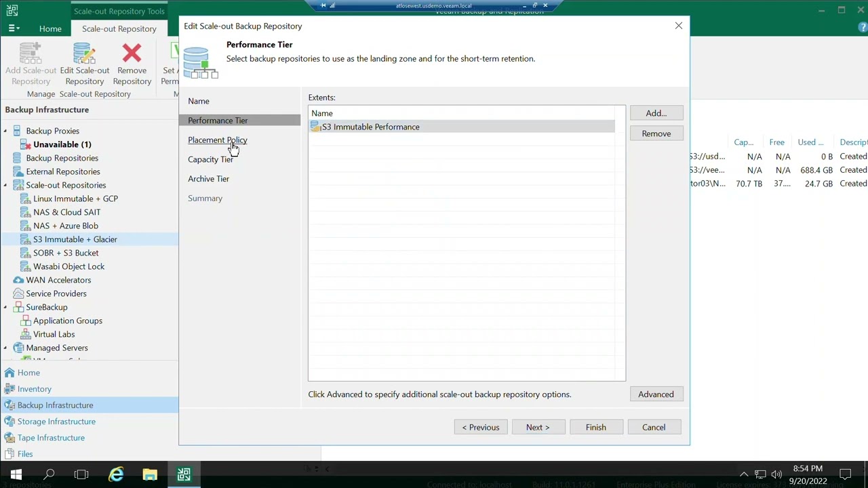Show hidden system tray icons
This screenshot has height=488, width=868.
point(744,474)
